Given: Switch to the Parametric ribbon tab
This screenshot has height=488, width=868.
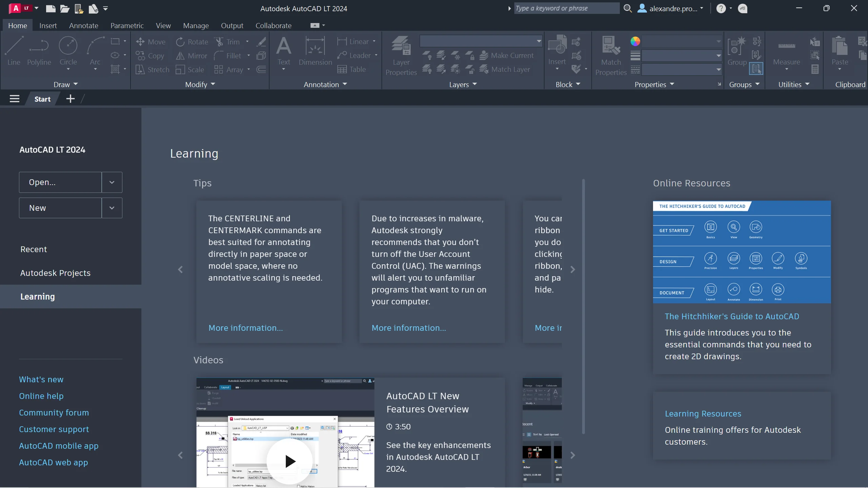Looking at the screenshot, I should [127, 25].
